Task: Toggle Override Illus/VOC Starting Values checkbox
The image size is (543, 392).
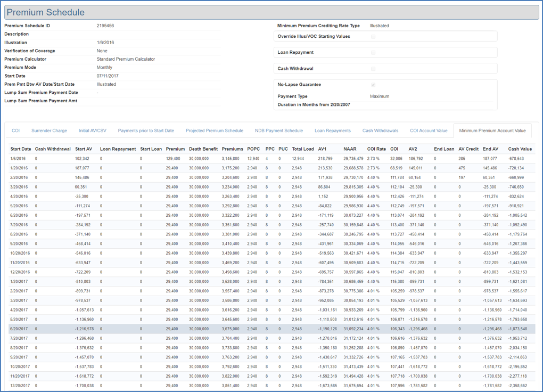Action: click(x=373, y=37)
